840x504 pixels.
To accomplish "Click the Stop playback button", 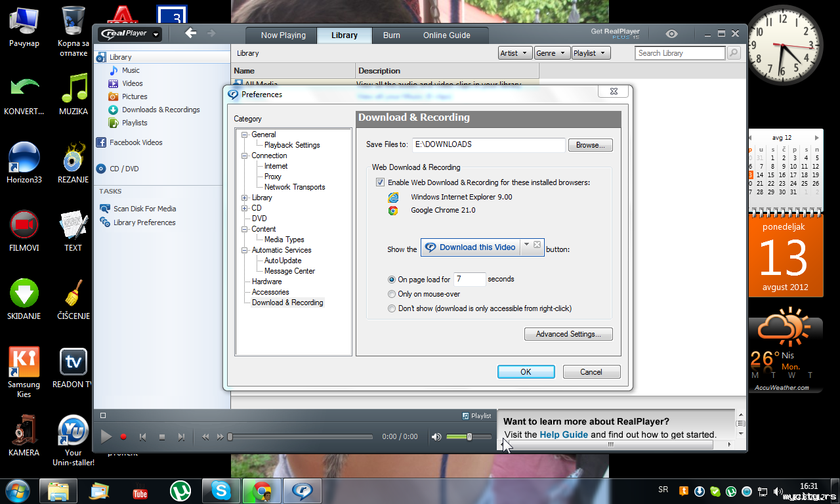I will 162,437.
